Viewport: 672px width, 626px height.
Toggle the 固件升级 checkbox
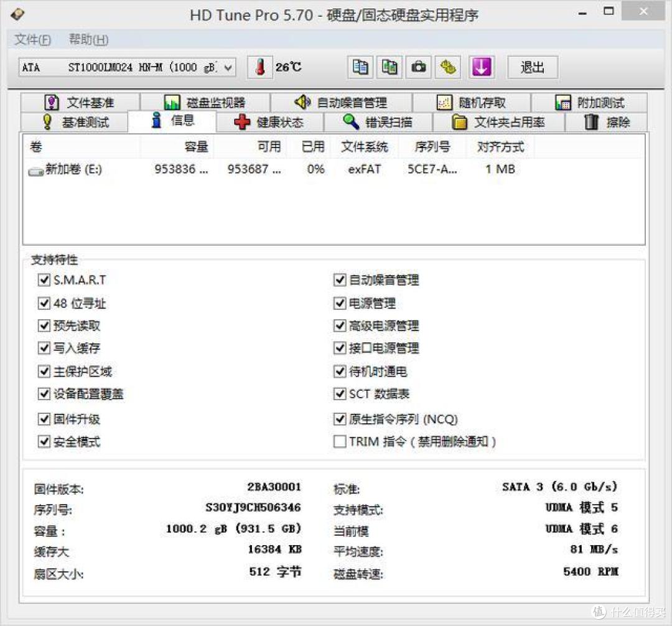pos(44,419)
